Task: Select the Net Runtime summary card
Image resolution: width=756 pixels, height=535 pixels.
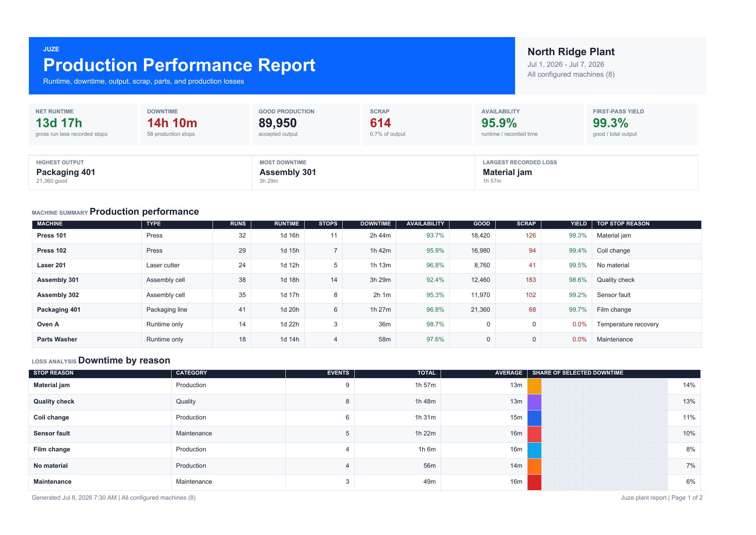Action: pyautogui.click(x=83, y=125)
